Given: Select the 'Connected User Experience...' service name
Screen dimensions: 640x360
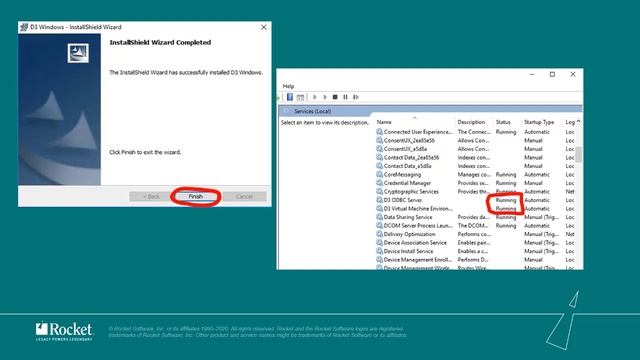Looking at the screenshot, I should [x=418, y=132].
